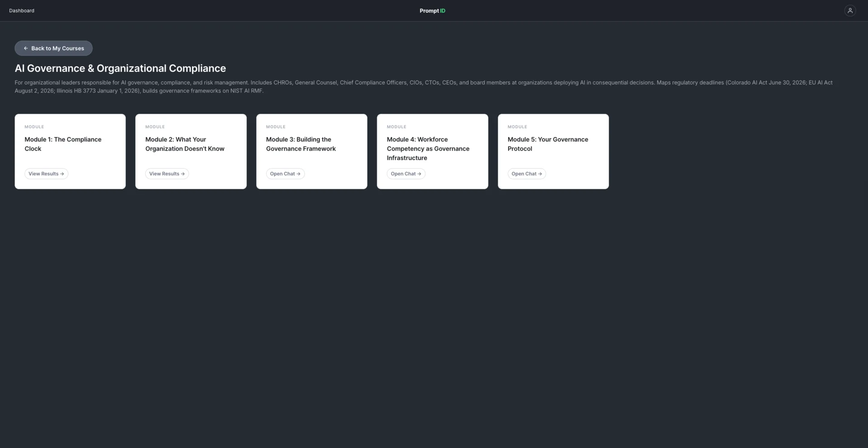The width and height of the screenshot is (868, 448).
Task: Click MODULE label on Module 5 card
Action: pos(517,127)
